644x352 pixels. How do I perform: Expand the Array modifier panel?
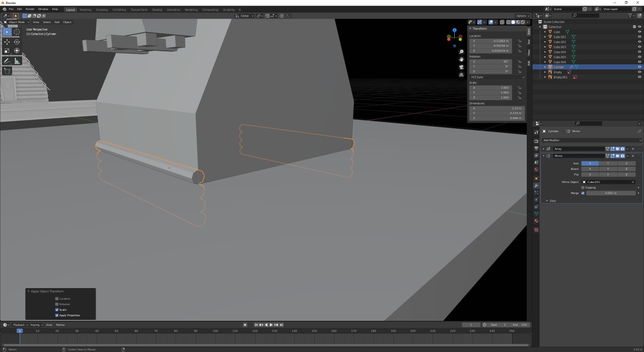(544, 149)
